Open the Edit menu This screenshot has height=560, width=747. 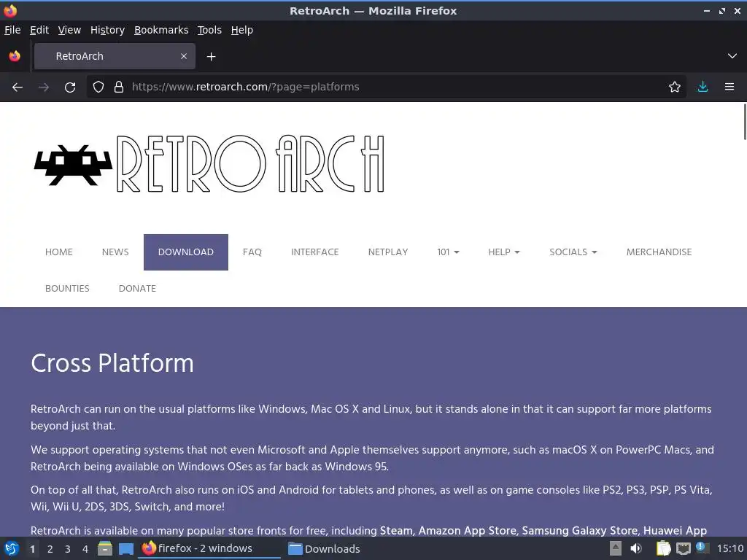click(39, 30)
